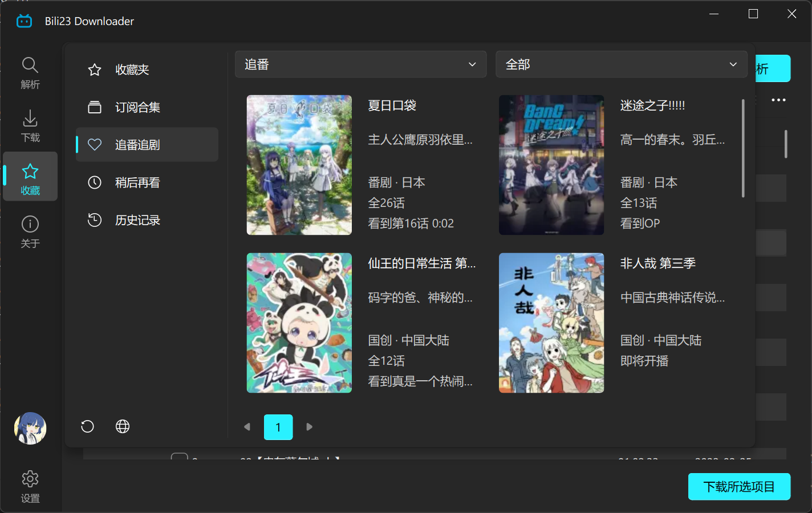Open the 设置 settings gear icon
The width and height of the screenshot is (812, 513).
click(30, 479)
